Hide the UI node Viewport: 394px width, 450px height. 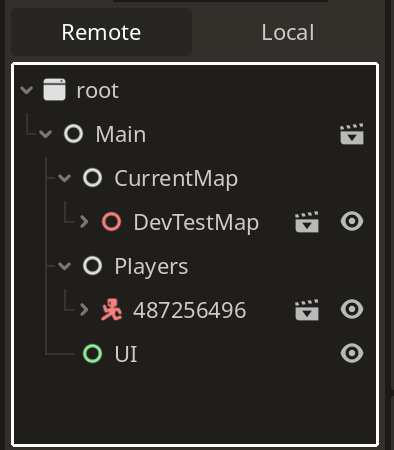click(352, 353)
